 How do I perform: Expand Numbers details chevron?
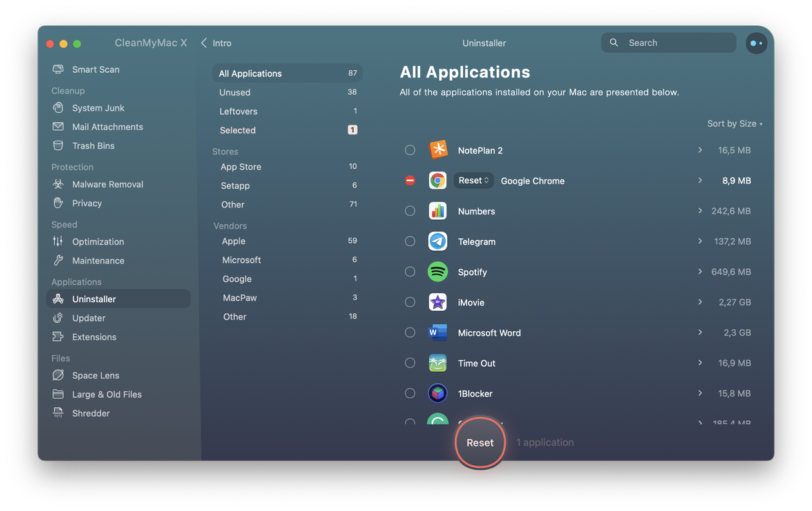700,211
